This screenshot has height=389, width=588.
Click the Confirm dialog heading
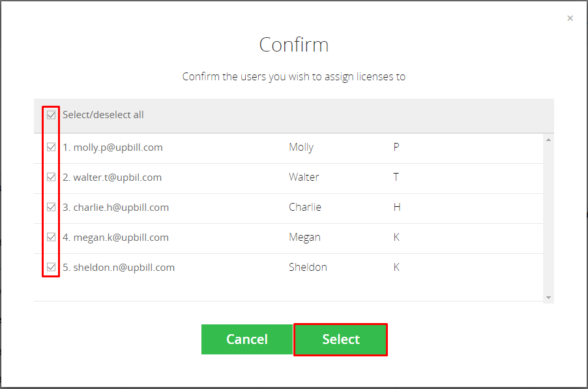coord(294,44)
